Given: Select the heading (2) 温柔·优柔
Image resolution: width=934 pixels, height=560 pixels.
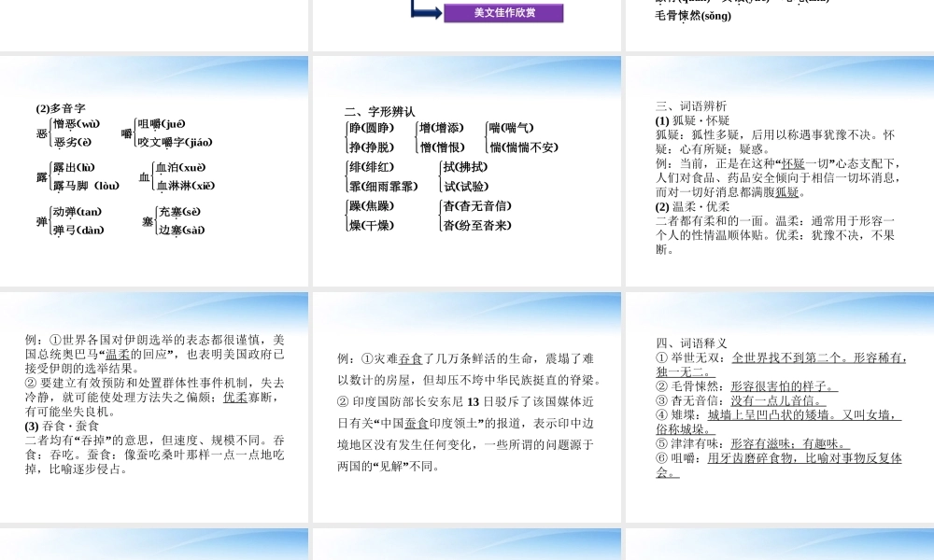Looking at the screenshot, I should [x=693, y=207].
